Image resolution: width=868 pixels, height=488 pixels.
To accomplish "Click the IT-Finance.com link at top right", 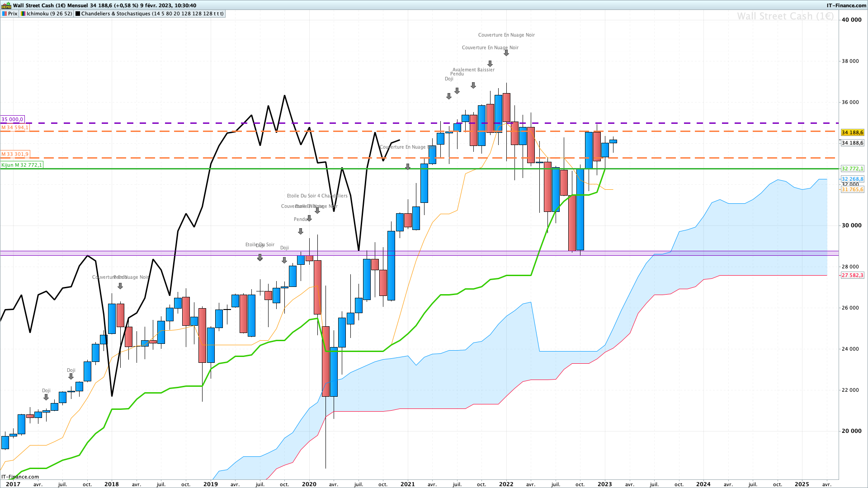I will click(846, 5).
